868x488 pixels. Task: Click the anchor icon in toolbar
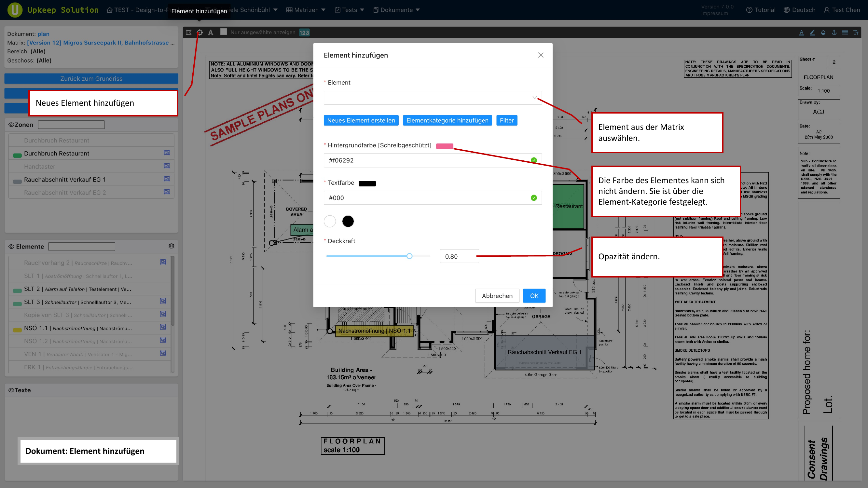point(834,32)
